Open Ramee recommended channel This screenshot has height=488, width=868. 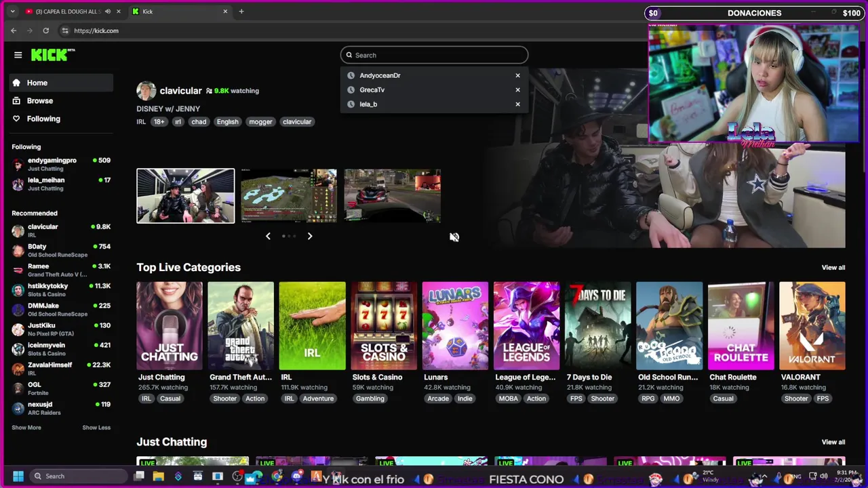coord(61,270)
